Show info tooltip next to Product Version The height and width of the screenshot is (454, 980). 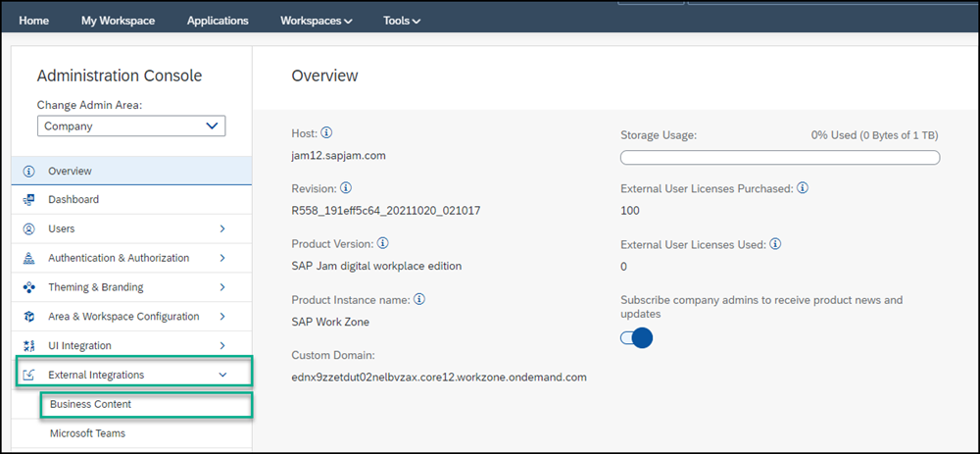pyautogui.click(x=383, y=242)
